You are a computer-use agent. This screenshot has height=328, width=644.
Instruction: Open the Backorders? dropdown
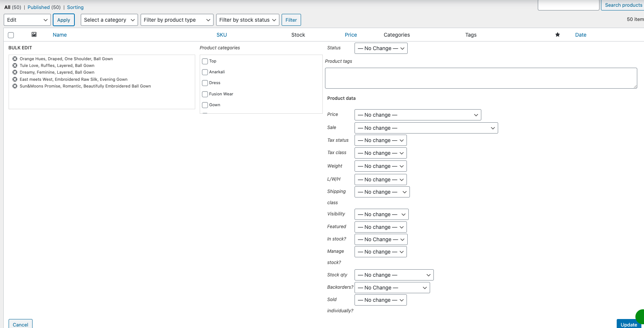392,288
